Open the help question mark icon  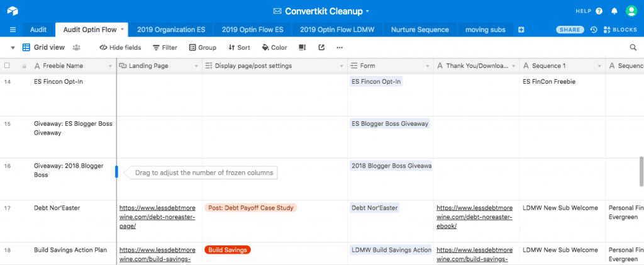click(x=599, y=11)
